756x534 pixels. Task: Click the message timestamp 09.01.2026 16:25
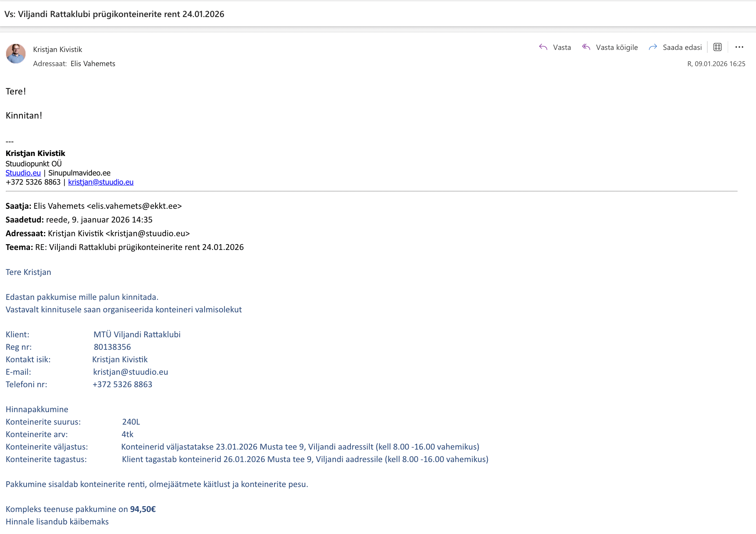coord(716,64)
